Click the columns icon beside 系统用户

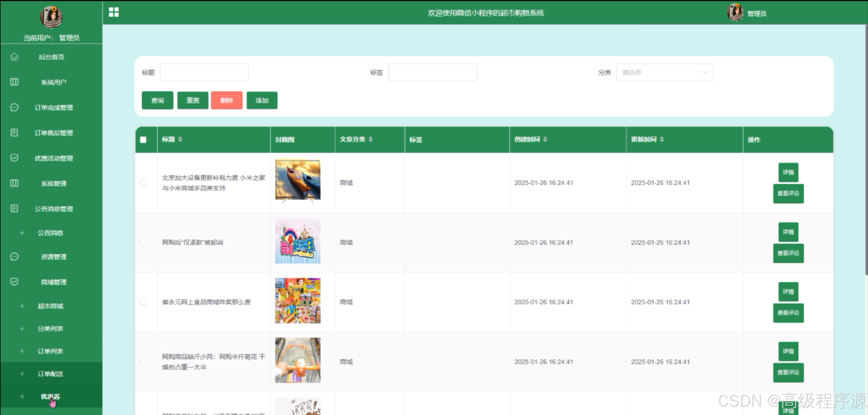coord(14,82)
